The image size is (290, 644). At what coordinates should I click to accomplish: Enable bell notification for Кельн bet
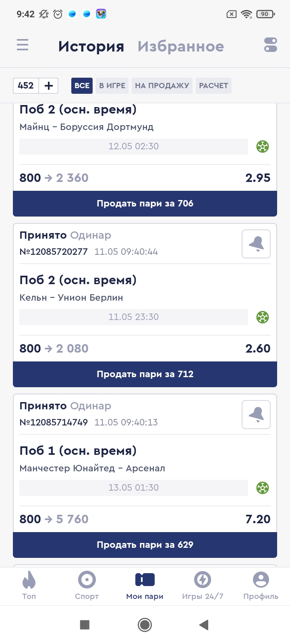(x=256, y=244)
